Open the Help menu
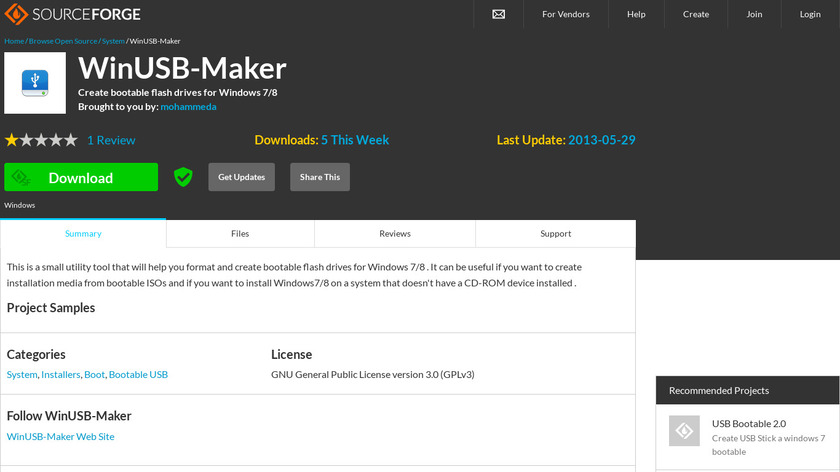840x472 pixels. pyautogui.click(x=636, y=14)
